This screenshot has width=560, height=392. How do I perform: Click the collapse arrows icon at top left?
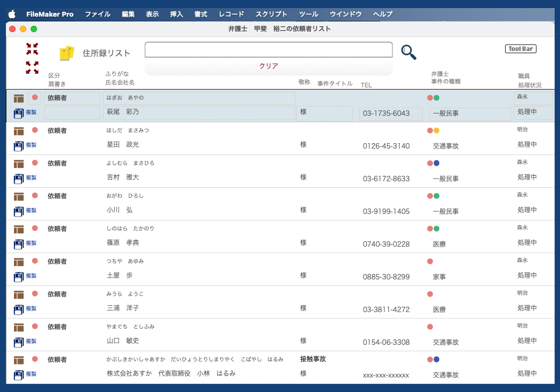point(32,49)
